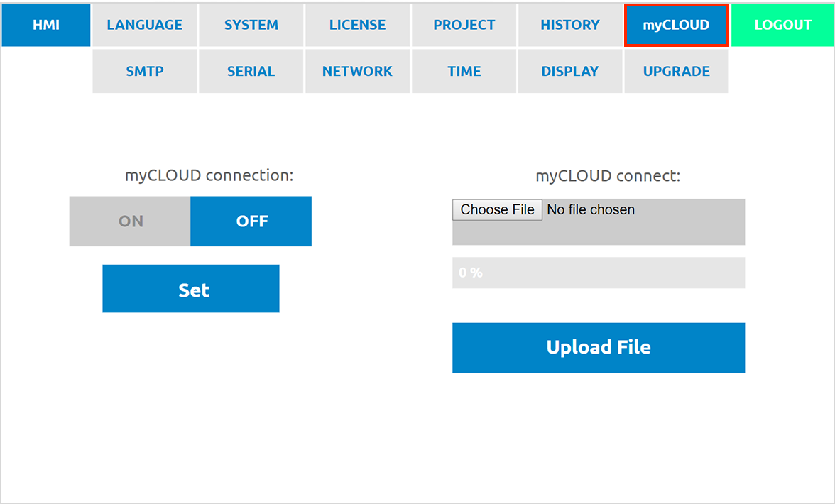Open the DISPLAY tab

(569, 71)
